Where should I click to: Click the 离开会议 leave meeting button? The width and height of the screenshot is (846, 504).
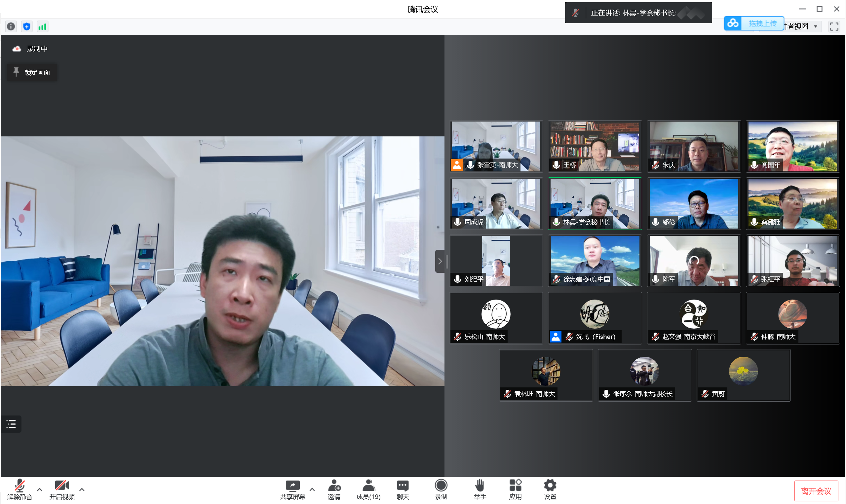(816, 491)
